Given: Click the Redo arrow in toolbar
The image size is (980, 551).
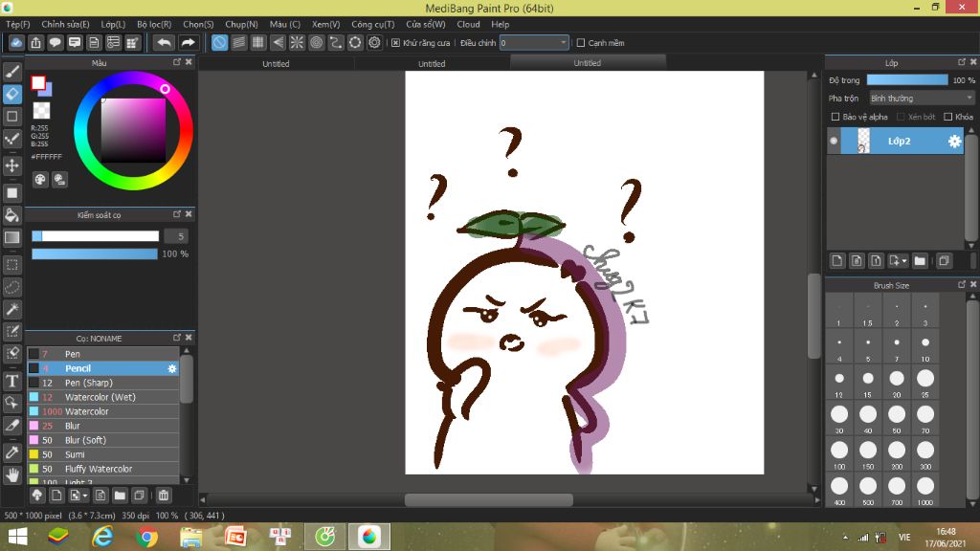Looking at the screenshot, I should pos(188,42).
